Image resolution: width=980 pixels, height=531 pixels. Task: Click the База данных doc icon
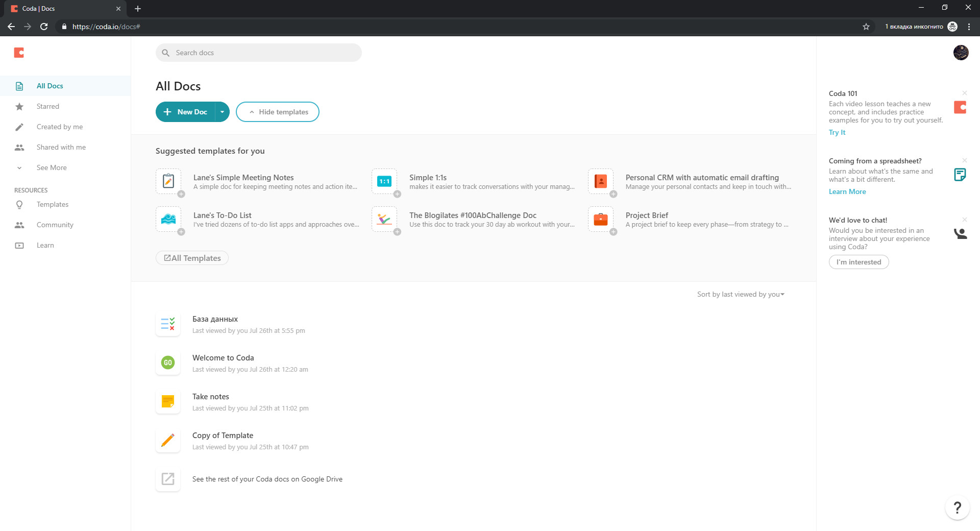click(x=168, y=324)
